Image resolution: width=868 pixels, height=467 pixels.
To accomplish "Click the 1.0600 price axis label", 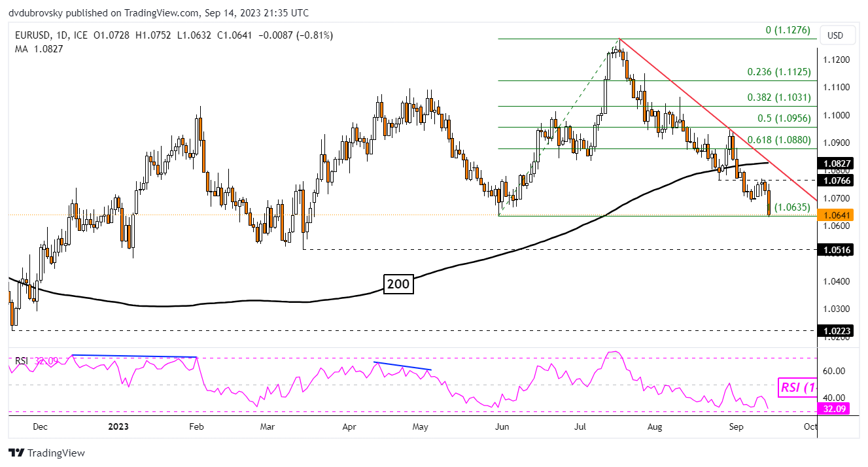I will click(836, 226).
